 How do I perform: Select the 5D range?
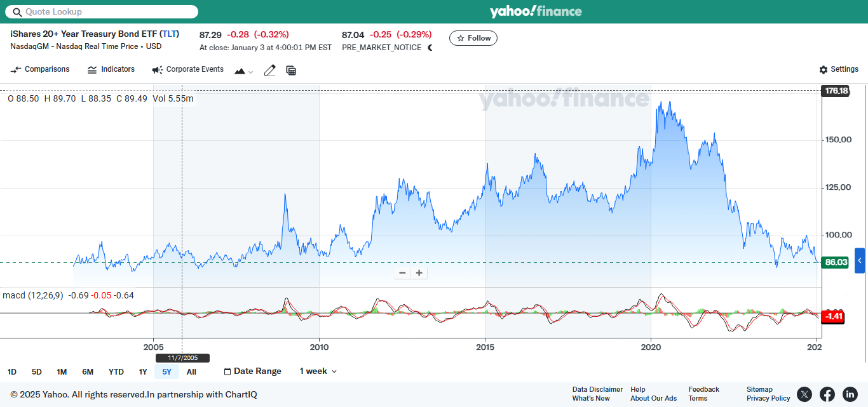click(36, 372)
